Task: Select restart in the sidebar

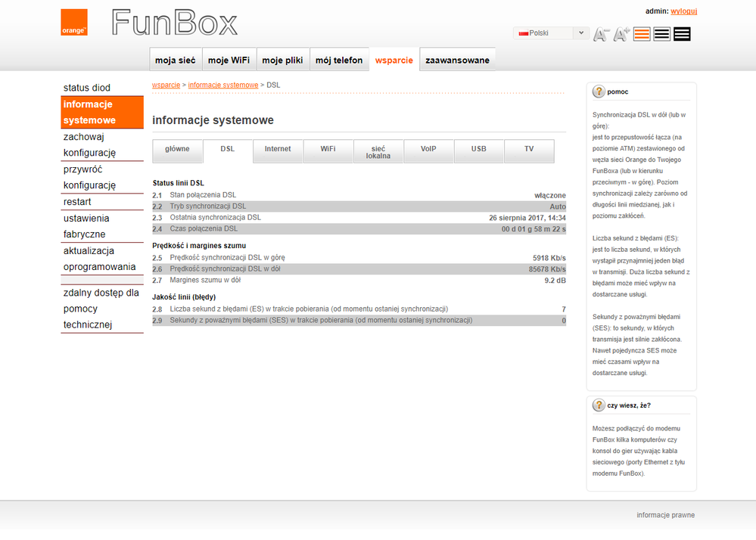Action: (x=77, y=202)
